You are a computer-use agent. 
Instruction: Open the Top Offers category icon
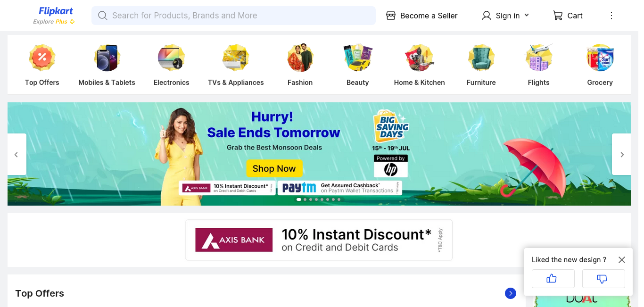(x=42, y=58)
